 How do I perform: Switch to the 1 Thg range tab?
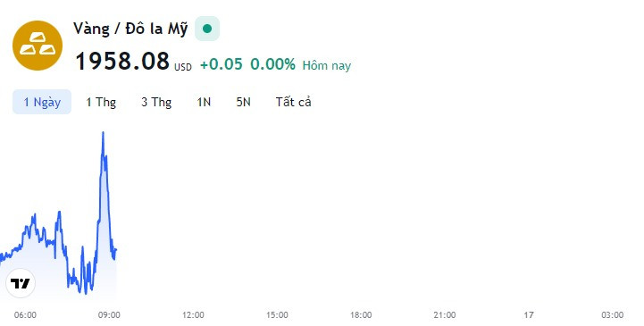[101, 102]
